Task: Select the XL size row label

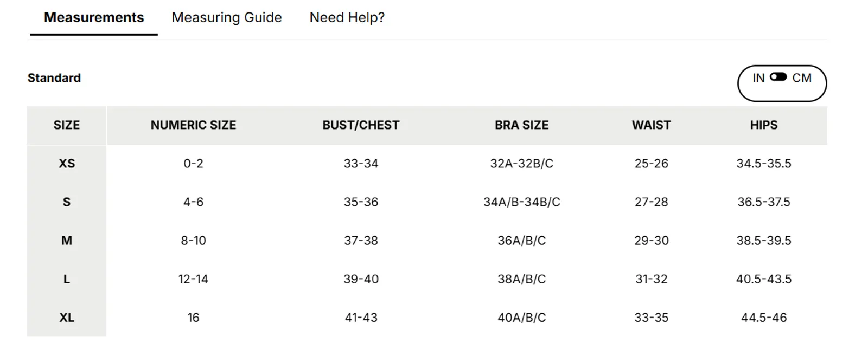Action: pos(67,318)
